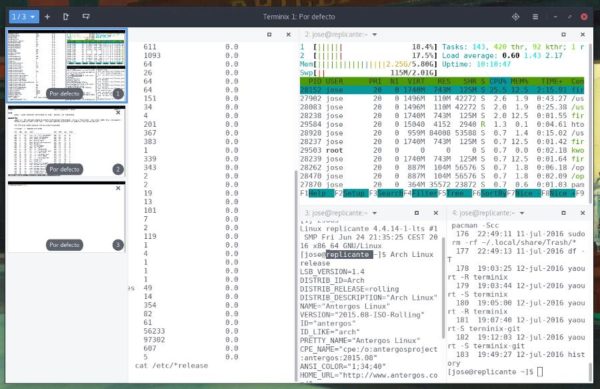
Task: Open the 1/3 session switcher dropdown
Action: point(24,17)
